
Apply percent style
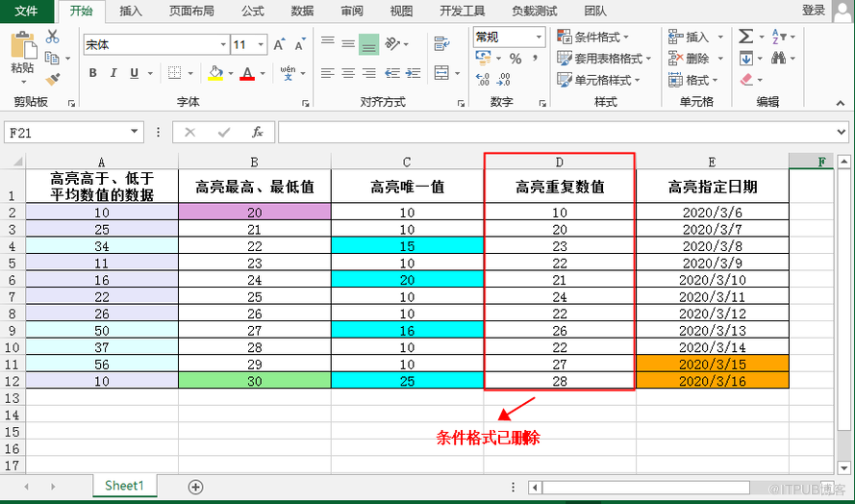[x=516, y=58]
